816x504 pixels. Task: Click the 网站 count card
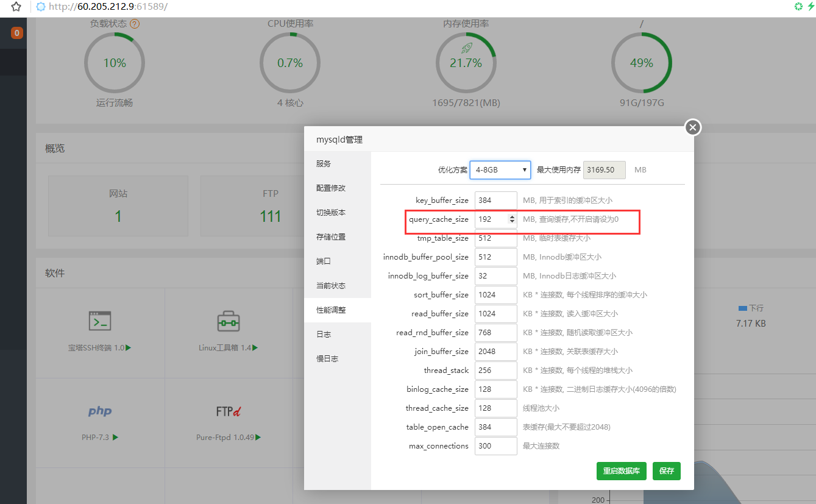pyautogui.click(x=118, y=207)
